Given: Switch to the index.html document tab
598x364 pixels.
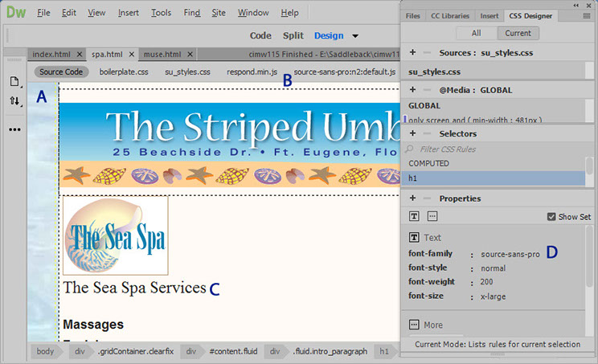Looking at the screenshot, I should pos(53,55).
